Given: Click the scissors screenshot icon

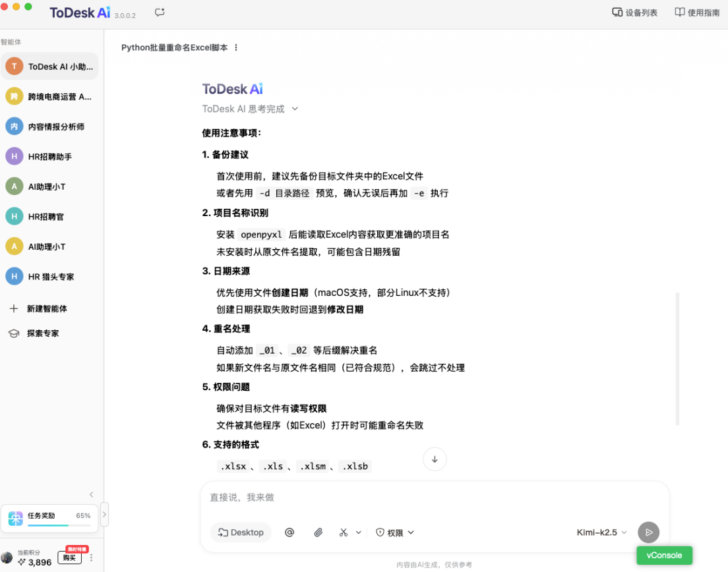Looking at the screenshot, I should (344, 532).
